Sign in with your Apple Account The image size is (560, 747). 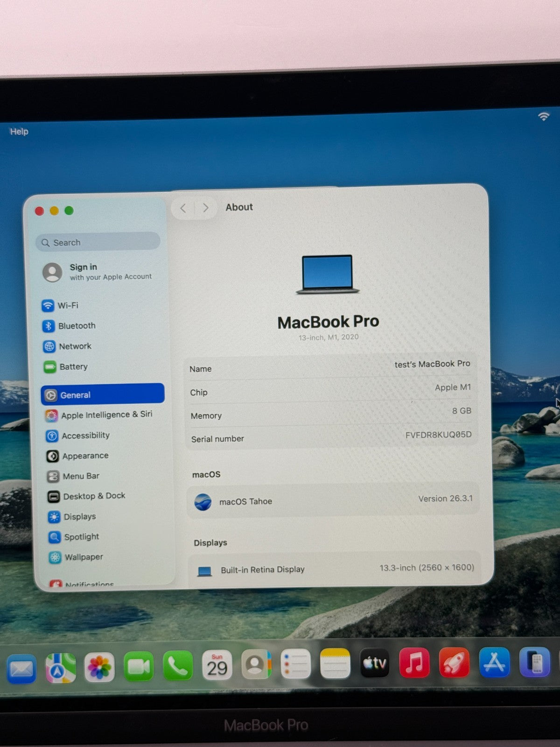98,272
